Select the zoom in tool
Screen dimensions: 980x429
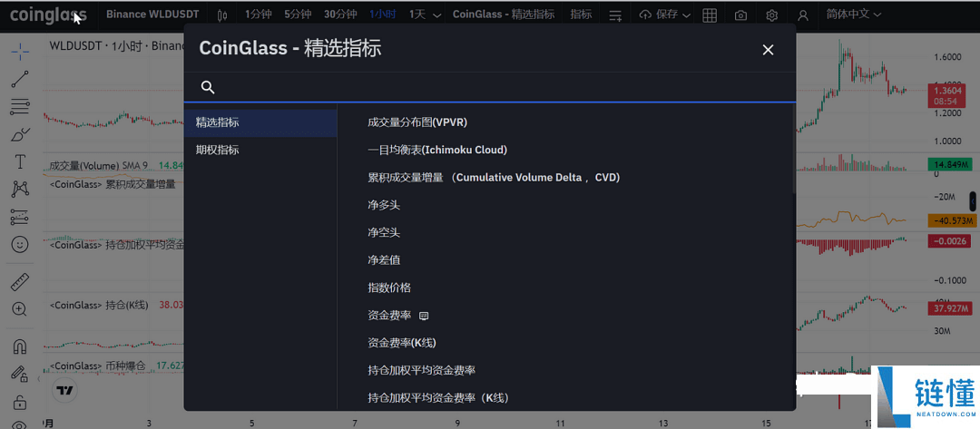pyautogui.click(x=20, y=309)
